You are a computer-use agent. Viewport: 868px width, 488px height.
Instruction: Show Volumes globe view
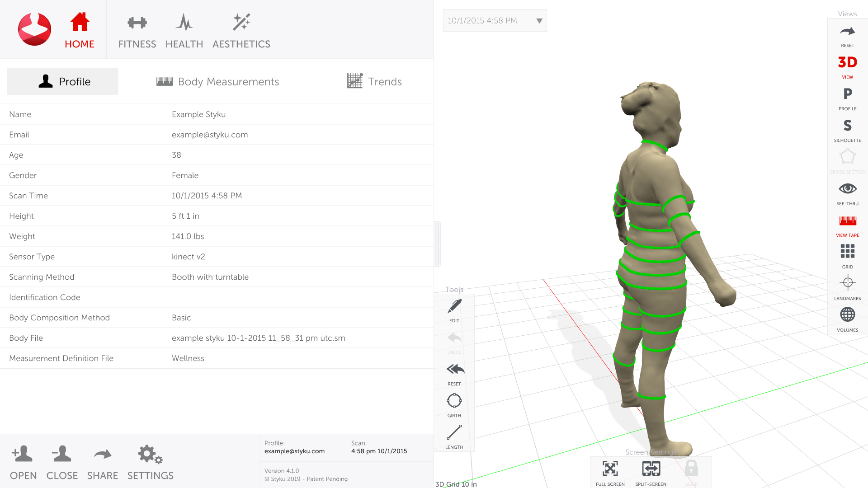pos(847,315)
